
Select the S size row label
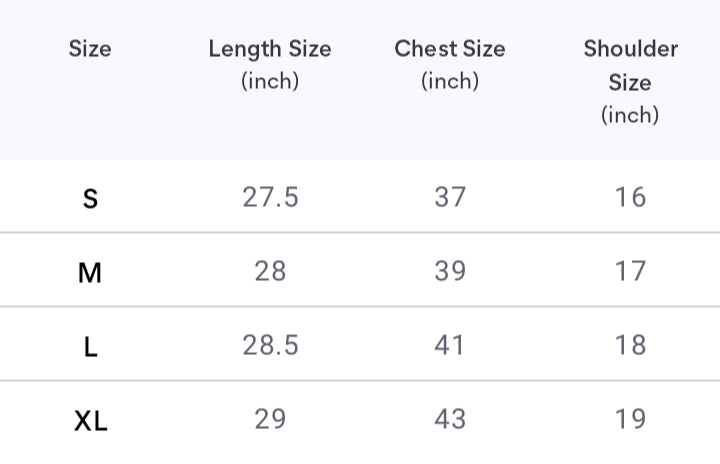pyautogui.click(x=90, y=198)
